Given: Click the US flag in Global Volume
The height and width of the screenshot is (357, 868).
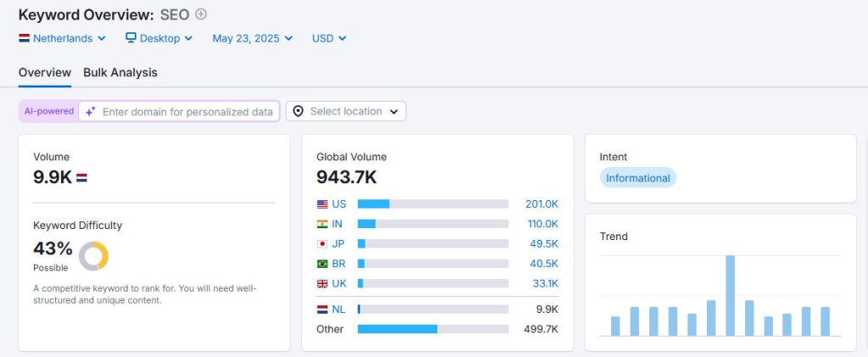Looking at the screenshot, I should [322, 204].
